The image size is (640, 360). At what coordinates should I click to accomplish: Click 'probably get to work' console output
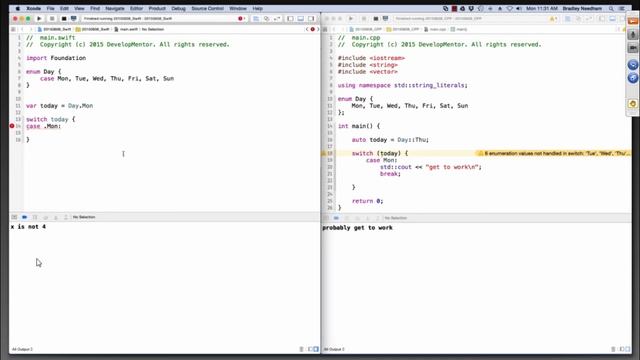[x=358, y=228]
